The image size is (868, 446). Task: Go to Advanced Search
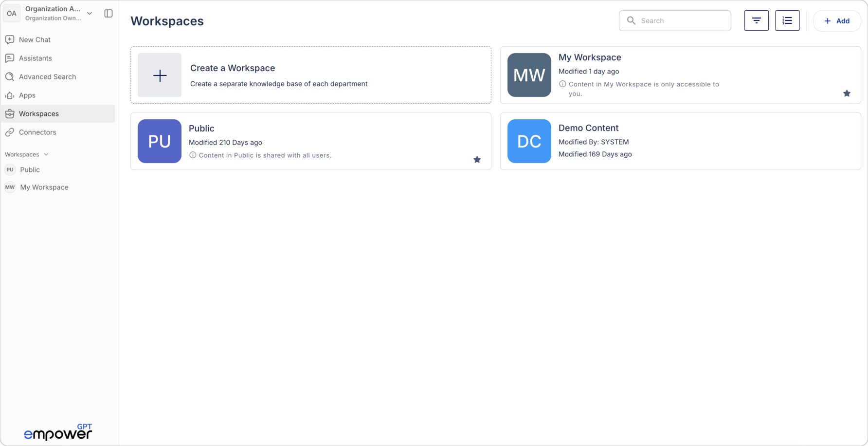[x=47, y=77]
